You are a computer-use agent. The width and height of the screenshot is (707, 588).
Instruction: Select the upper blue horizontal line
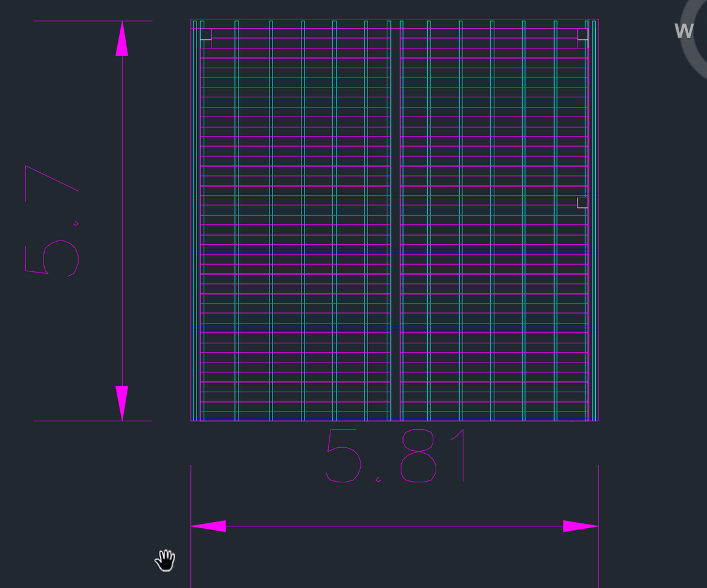302,196
